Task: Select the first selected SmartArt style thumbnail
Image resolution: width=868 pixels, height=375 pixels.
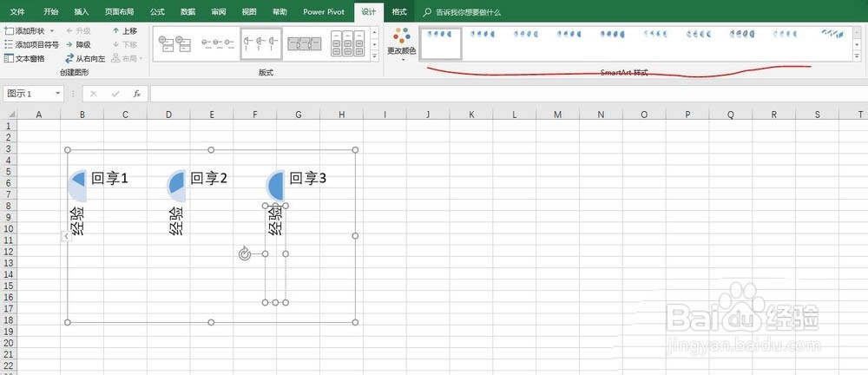Action: pyautogui.click(x=441, y=43)
